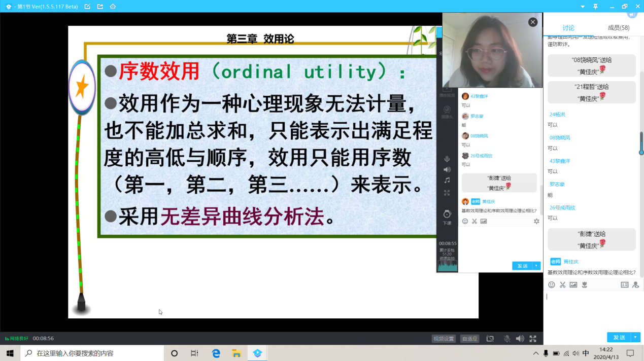The width and height of the screenshot is (644, 361).
Task: Toggle the speaker volume in bottom bar
Action: [x=520, y=339]
